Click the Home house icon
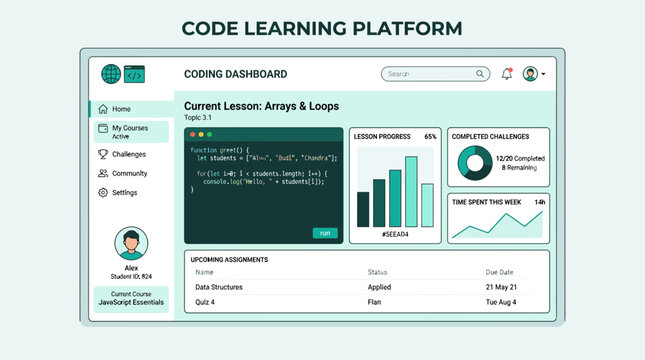The height and width of the screenshot is (360, 645). (x=103, y=109)
